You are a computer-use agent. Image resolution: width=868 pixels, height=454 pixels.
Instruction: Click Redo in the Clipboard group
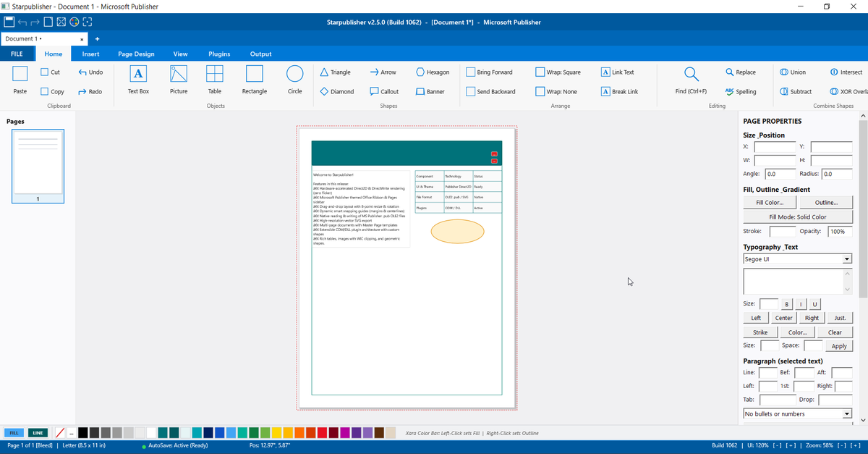tap(90, 92)
